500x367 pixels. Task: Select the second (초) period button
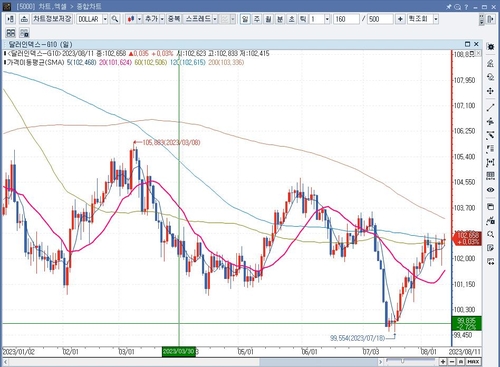click(x=291, y=19)
